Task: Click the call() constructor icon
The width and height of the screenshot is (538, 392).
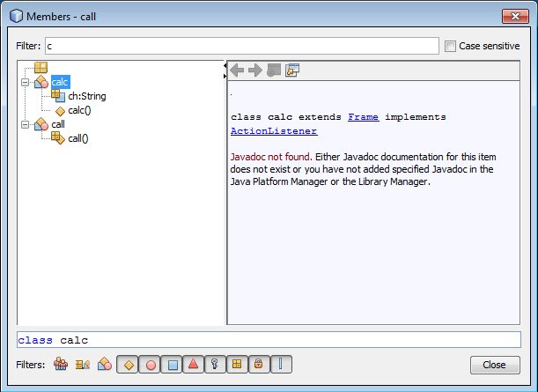Action: pos(58,138)
